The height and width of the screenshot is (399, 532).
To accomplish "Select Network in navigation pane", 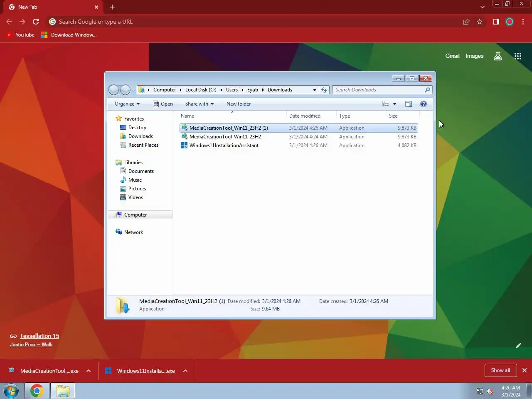I will click(133, 232).
